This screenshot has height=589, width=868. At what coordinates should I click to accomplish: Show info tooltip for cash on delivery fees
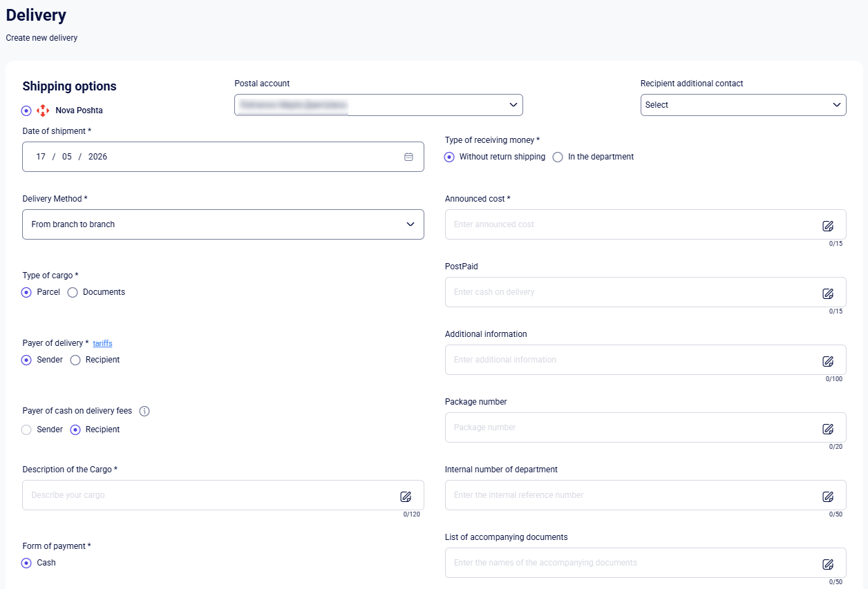coord(144,411)
